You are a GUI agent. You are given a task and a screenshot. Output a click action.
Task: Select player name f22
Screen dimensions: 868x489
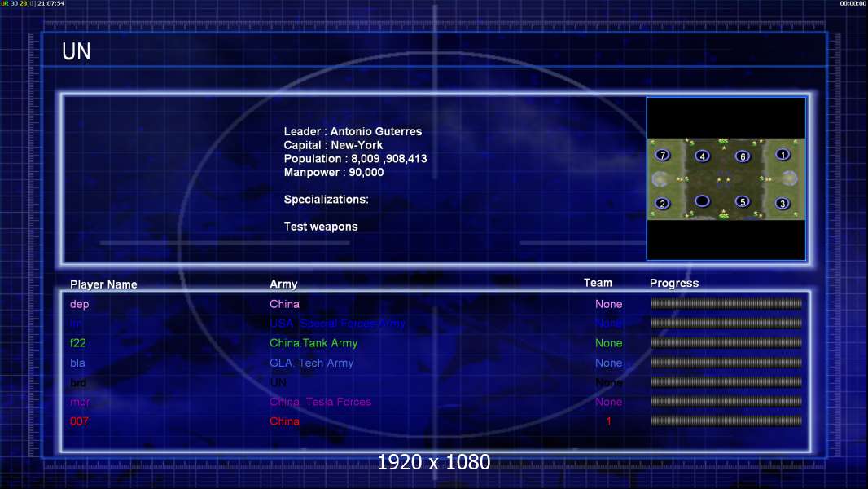pyautogui.click(x=77, y=343)
